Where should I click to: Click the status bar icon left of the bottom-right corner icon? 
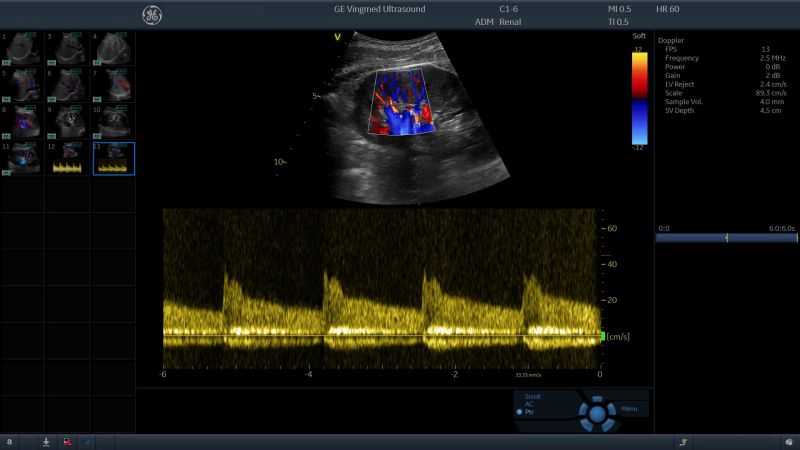[x=684, y=442]
